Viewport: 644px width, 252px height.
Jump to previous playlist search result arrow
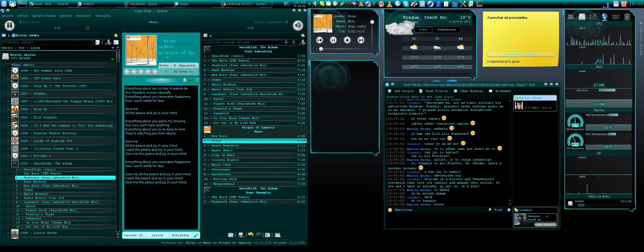(x=294, y=42)
